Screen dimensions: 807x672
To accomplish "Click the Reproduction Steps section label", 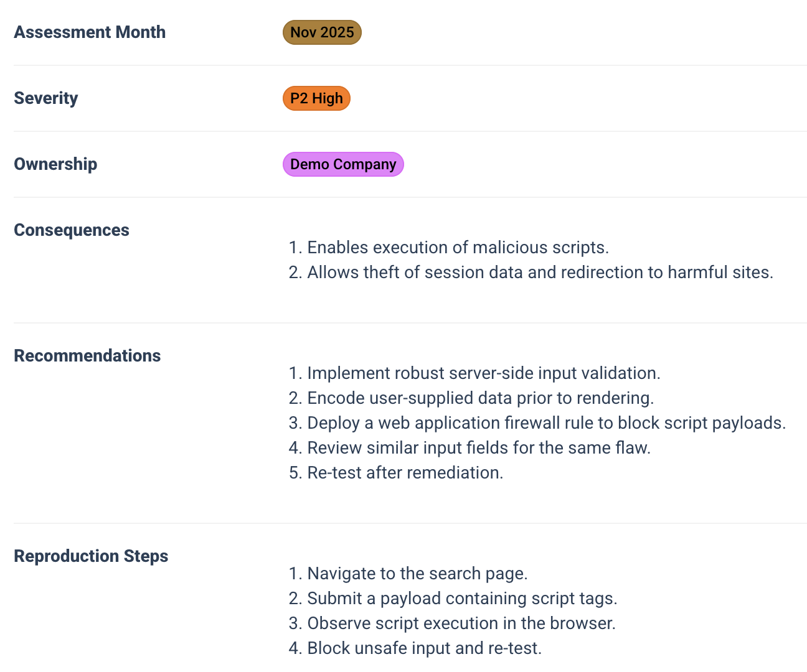I will click(x=91, y=556).
